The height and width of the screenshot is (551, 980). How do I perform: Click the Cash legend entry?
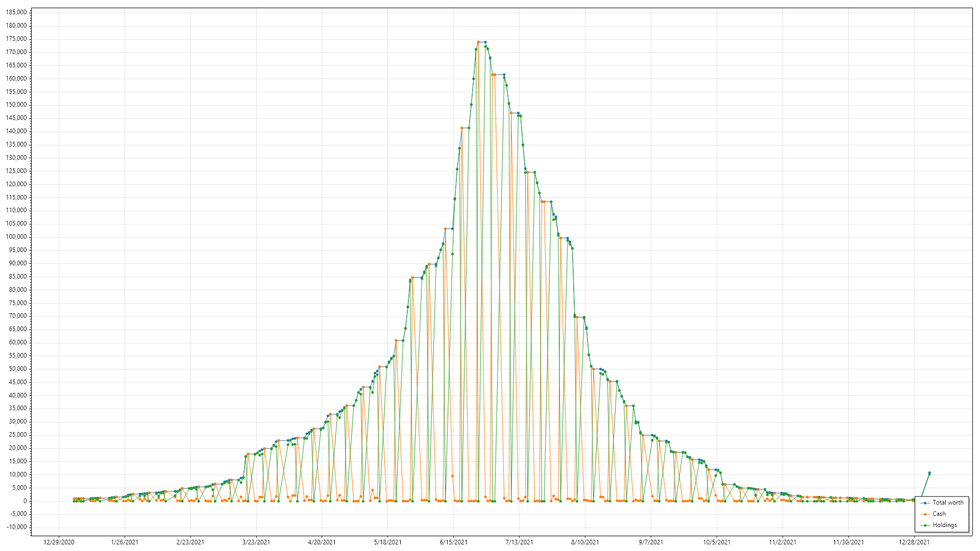tap(933, 514)
